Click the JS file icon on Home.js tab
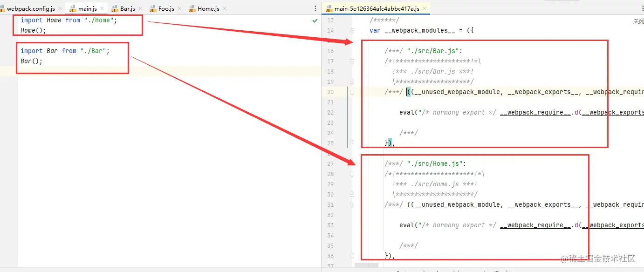The height and width of the screenshot is (272, 644). (x=192, y=8)
